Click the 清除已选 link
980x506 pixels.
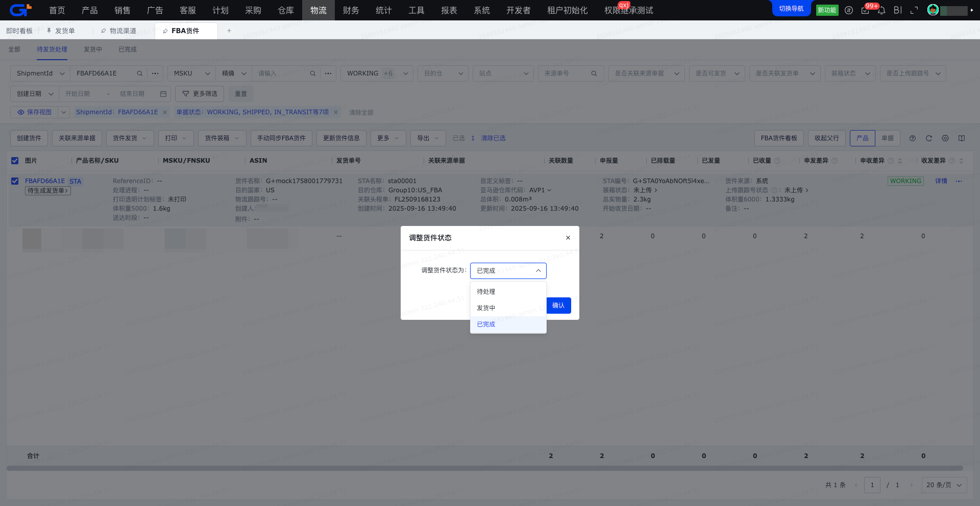(x=493, y=138)
